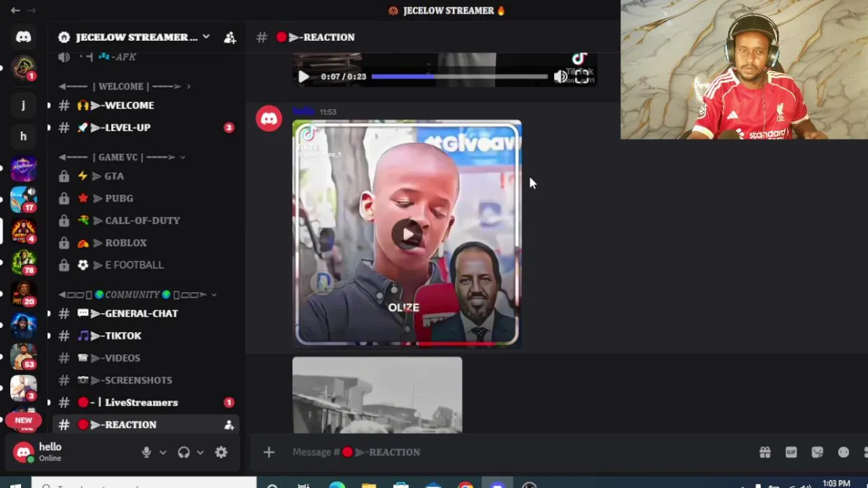This screenshot has height=488, width=868.
Task: Open the GIF picker
Action: (791, 452)
